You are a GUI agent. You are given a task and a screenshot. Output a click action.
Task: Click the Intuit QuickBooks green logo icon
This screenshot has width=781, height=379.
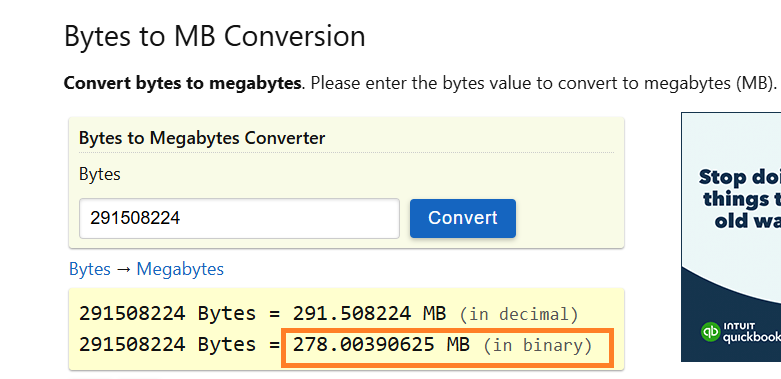pos(710,332)
